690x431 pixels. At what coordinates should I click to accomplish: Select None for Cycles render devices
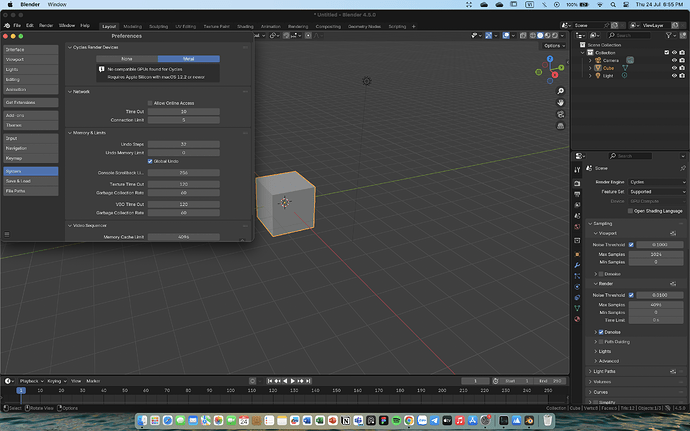point(127,59)
